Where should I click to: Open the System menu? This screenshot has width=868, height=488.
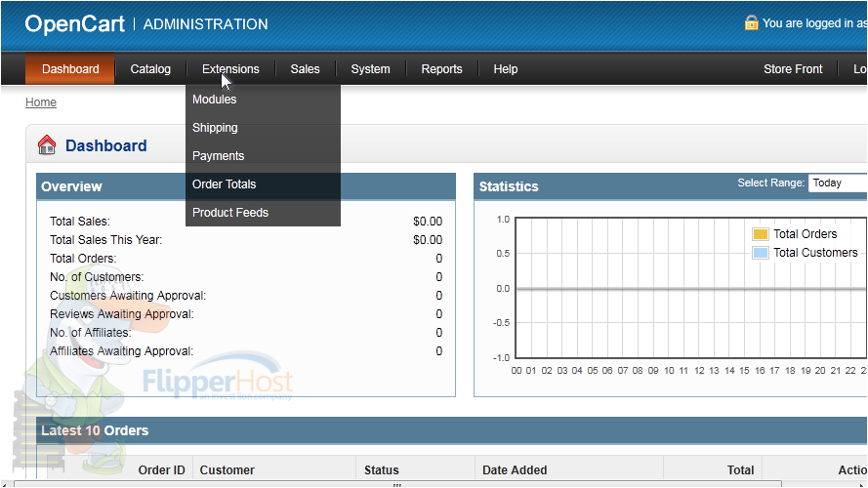(x=370, y=69)
